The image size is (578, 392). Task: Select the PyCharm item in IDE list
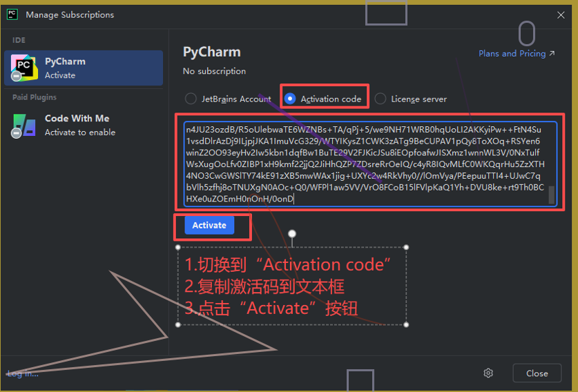(x=84, y=68)
